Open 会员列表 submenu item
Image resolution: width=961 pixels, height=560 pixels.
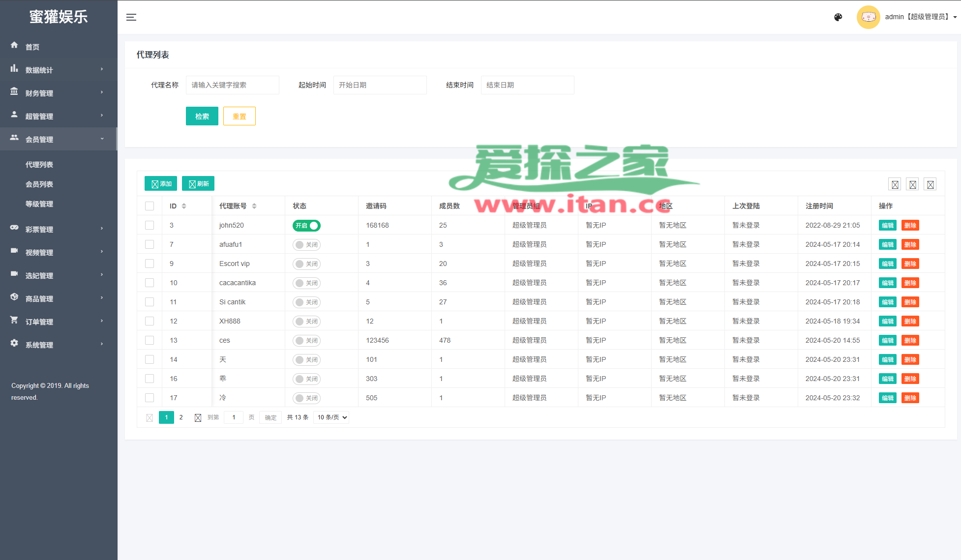coord(39,184)
